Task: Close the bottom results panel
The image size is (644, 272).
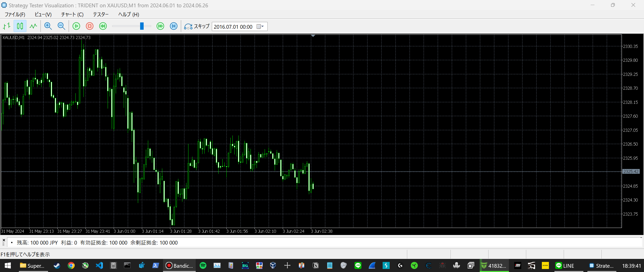Action: click(4, 240)
